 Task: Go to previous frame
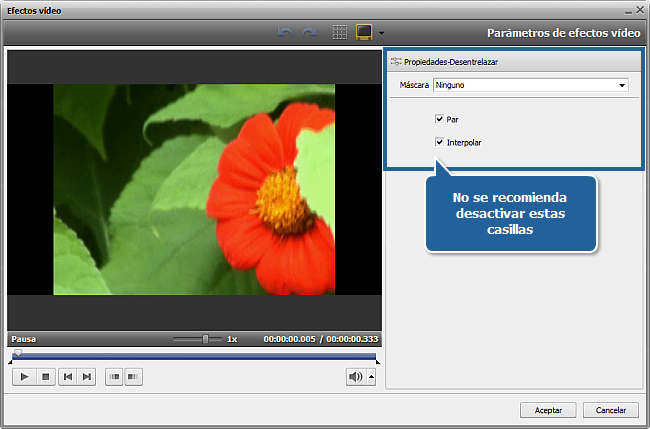point(67,376)
